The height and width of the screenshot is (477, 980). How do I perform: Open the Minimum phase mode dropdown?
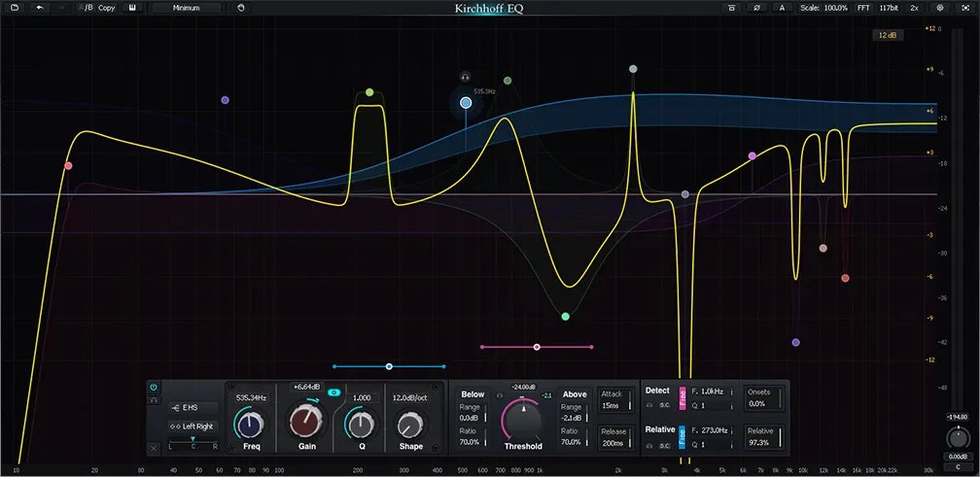coord(187,8)
